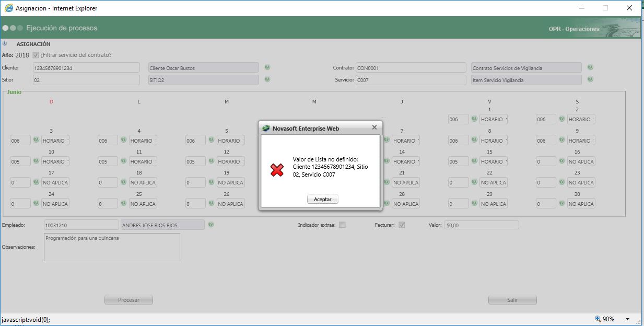Open the HORARIO dropdown for day 1
This screenshot has width=644, height=326.
(x=494, y=119)
